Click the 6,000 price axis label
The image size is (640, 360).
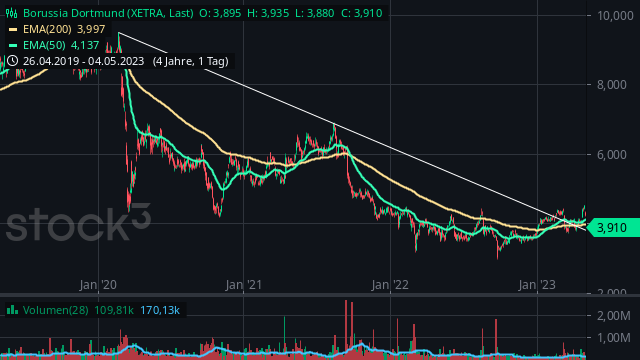pos(611,154)
